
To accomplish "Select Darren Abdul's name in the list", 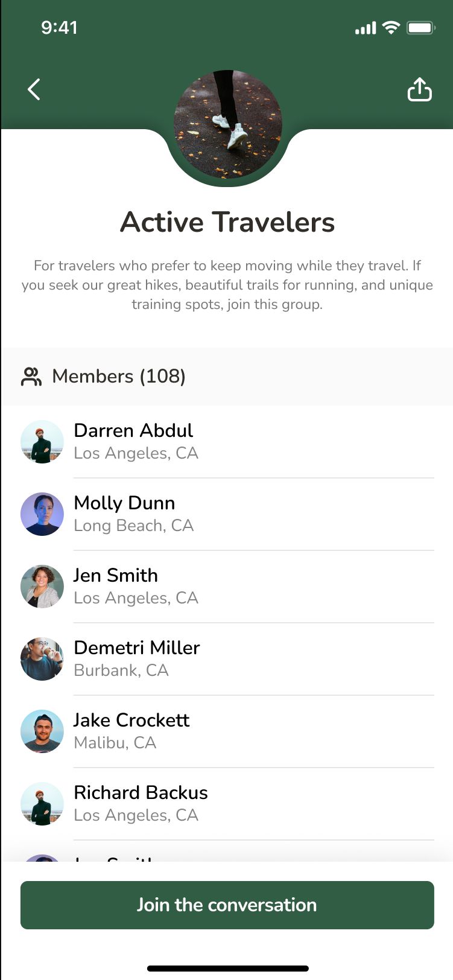I will [133, 430].
